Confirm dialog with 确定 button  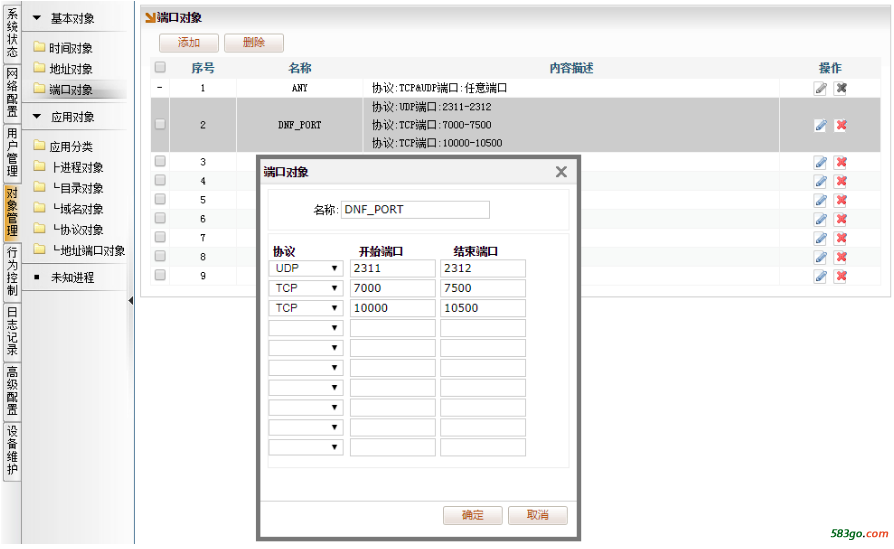[x=473, y=516]
